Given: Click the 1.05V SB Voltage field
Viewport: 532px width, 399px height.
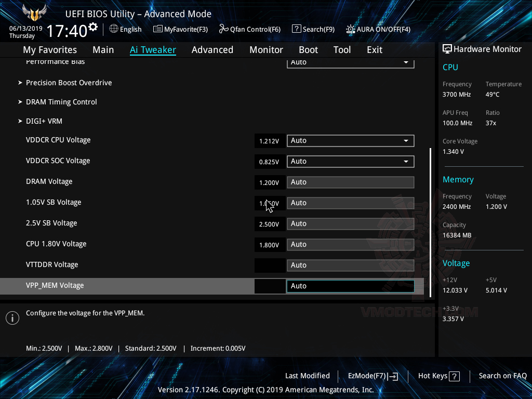Looking at the screenshot, I should [351, 203].
